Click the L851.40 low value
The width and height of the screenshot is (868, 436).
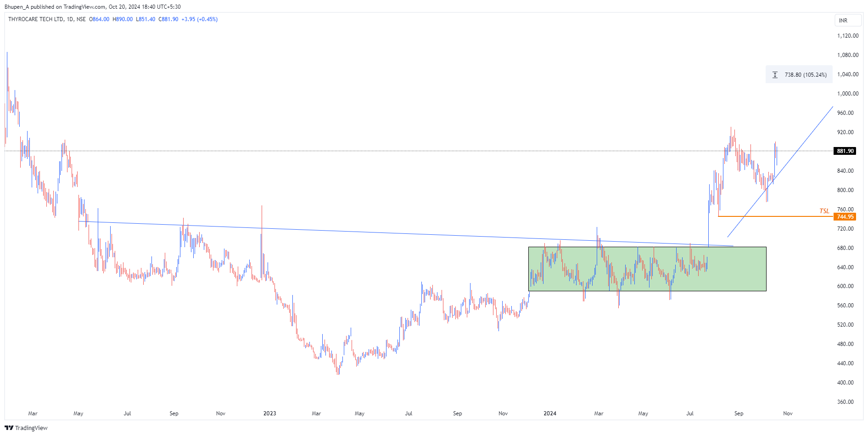pos(146,19)
